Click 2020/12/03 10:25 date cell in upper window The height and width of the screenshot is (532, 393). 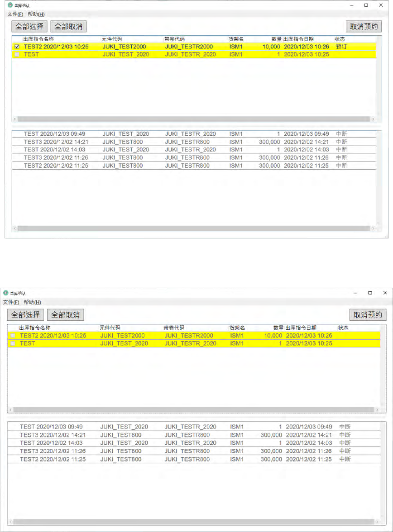307,55
